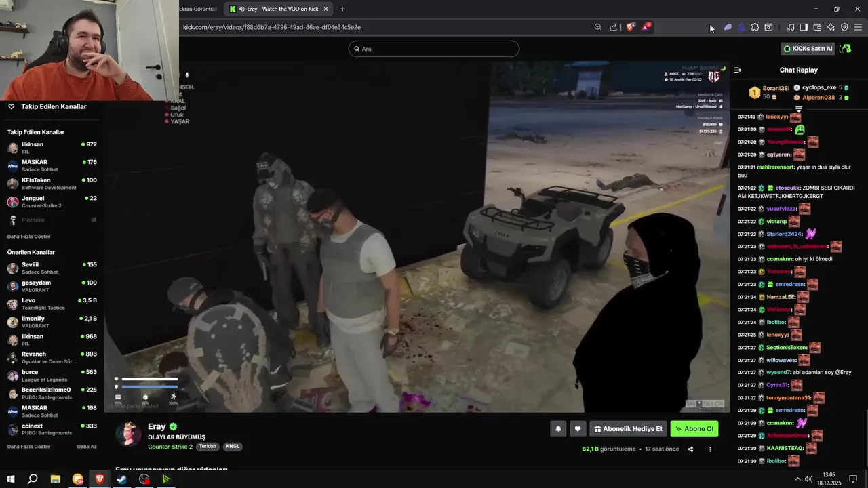This screenshot has height=488, width=868.
Task: Click the taskbar volume speaker icon
Action: tap(809, 479)
